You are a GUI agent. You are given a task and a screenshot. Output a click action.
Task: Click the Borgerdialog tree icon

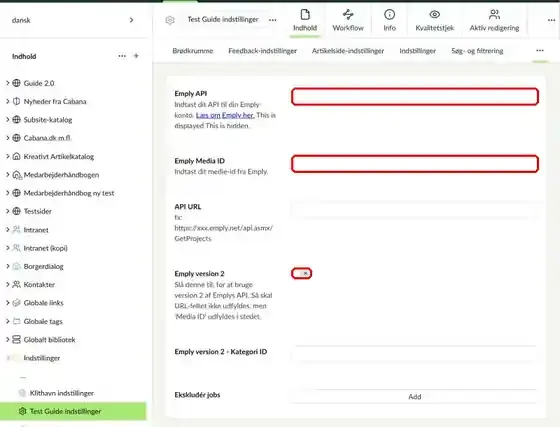click(x=16, y=266)
